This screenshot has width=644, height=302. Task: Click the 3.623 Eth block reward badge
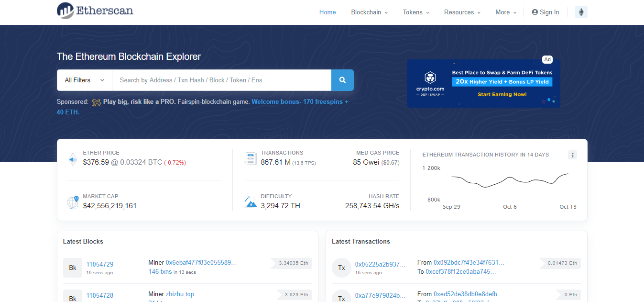point(294,294)
